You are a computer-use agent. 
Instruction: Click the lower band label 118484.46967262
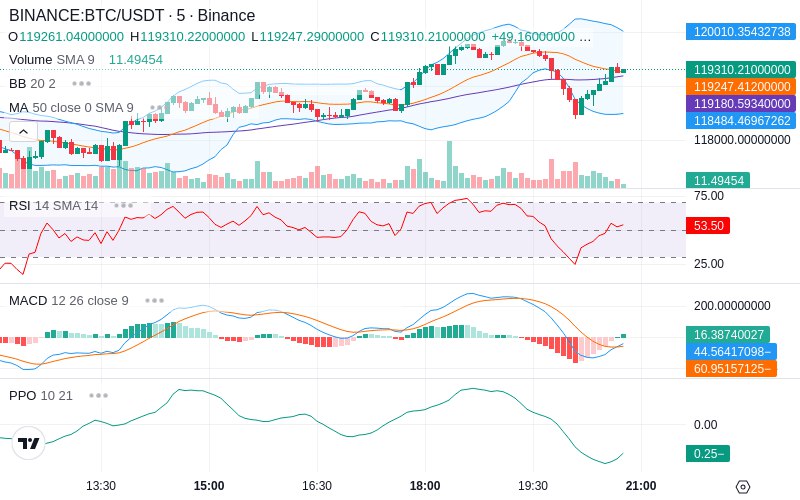(741, 121)
